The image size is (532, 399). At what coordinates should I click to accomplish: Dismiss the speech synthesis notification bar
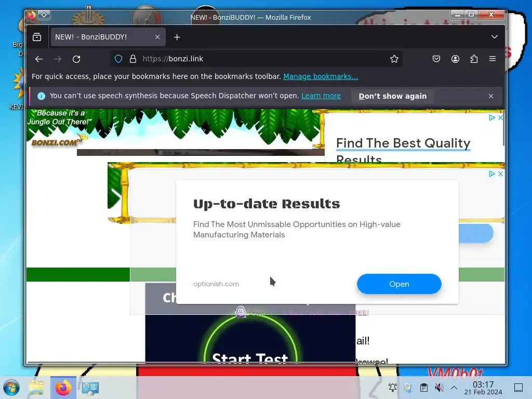pyautogui.click(x=490, y=96)
